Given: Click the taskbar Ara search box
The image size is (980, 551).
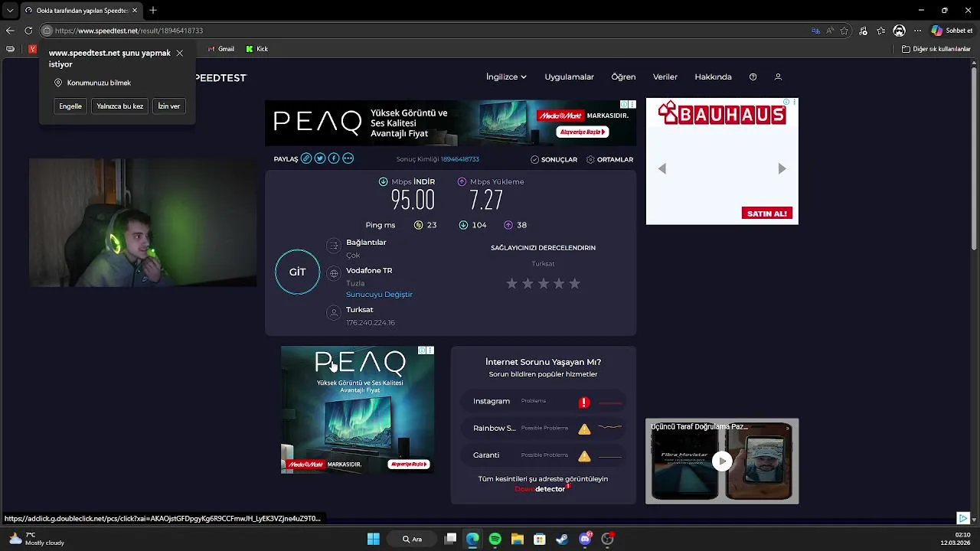Looking at the screenshot, I should pyautogui.click(x=413, y=539).
